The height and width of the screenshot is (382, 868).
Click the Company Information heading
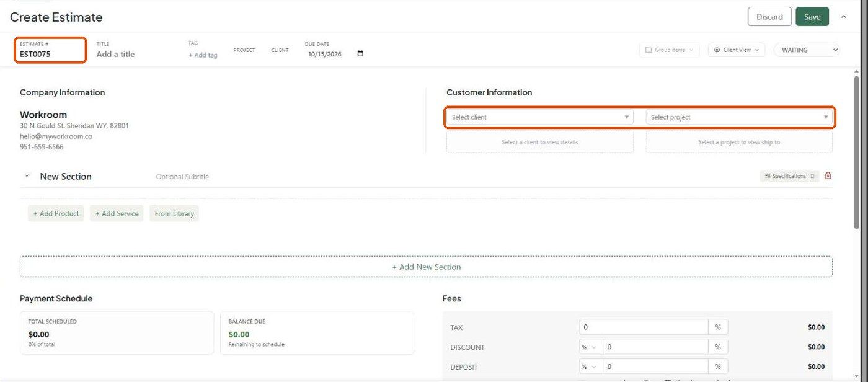pos(62,92)
